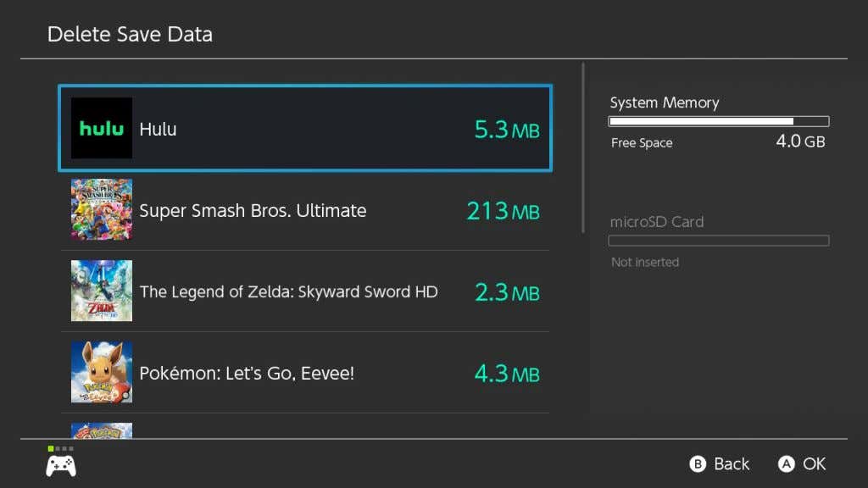
Task: Open The Legend of Zelda: Skyward Sword HD entry
Action: 288,291
